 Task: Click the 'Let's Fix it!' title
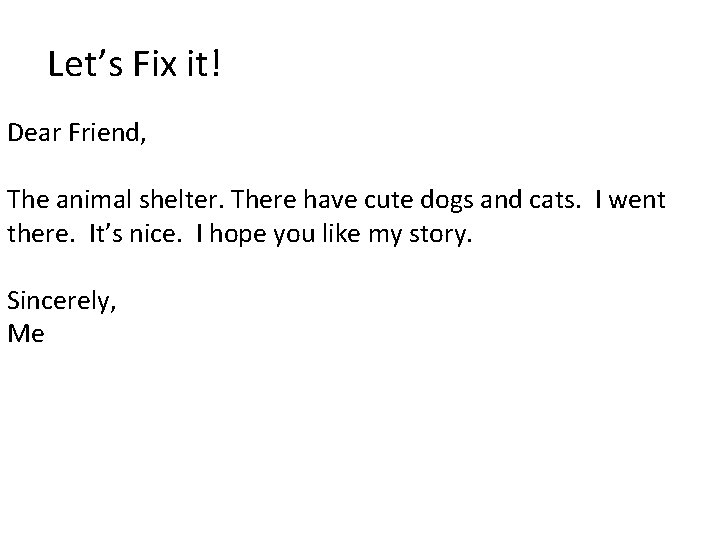(x=134, y=63)
